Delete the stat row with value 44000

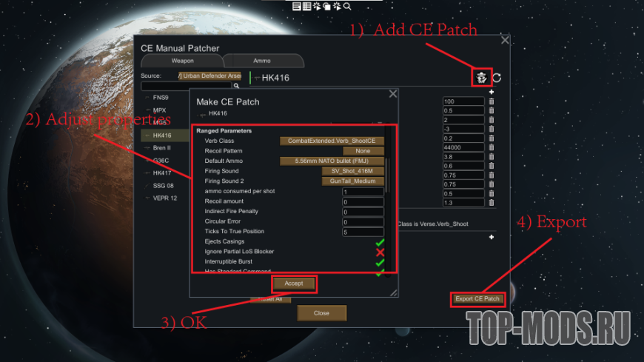pyautogui.click(x=492, y=147)
